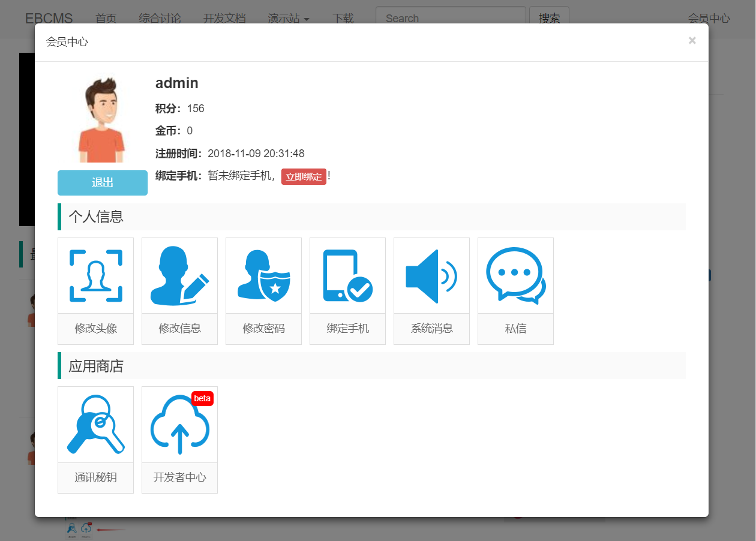The width and height of the screenshot is (756, 541).
Task: Click inside the Search input field
Action: pos(451,18)
